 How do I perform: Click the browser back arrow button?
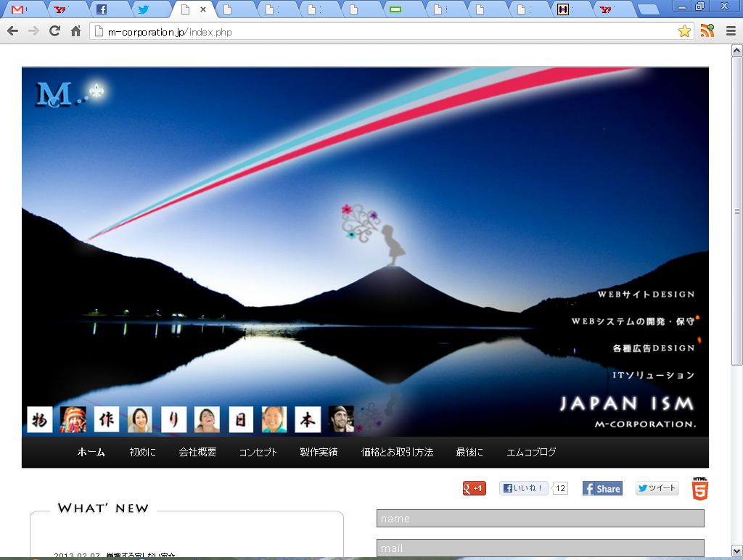tap(13, 31)
